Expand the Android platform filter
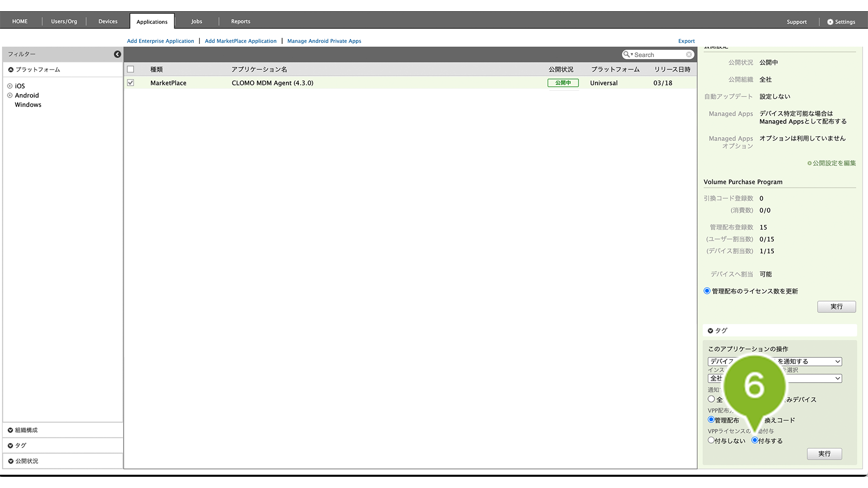Screen dimensions: 868x488 [x=10, y=96]
